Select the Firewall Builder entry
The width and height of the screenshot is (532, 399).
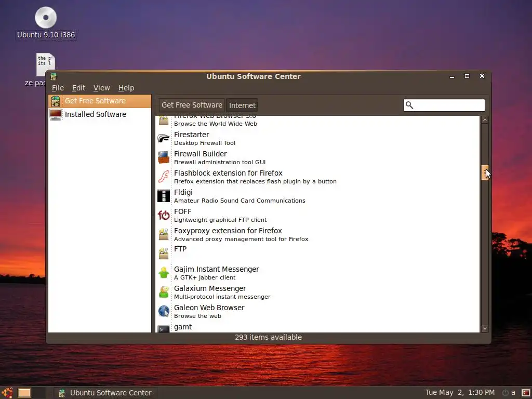[317, 157]
